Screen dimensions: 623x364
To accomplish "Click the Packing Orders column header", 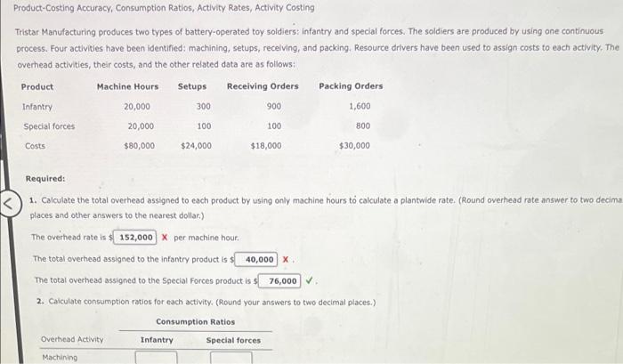I will tap(351, 85).
